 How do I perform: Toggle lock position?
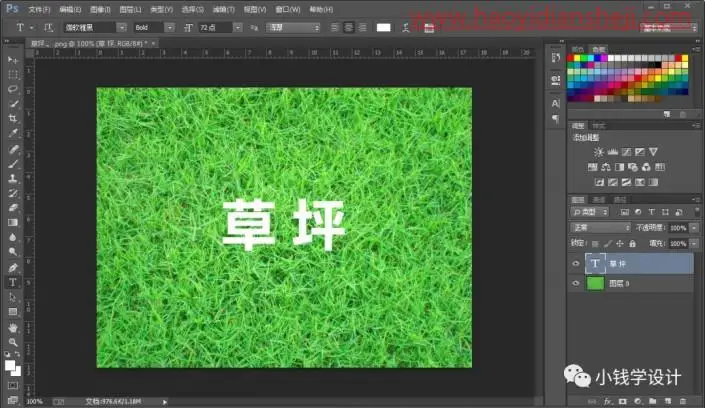(620, 244)
